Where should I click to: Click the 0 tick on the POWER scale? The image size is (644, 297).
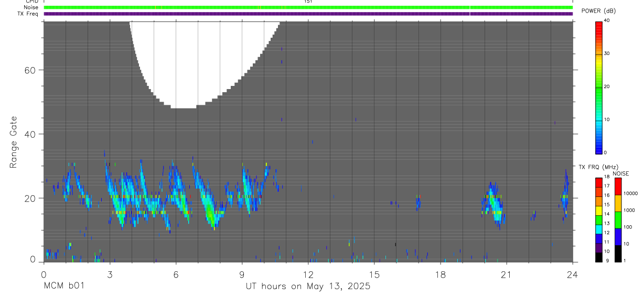pos(606,152)
